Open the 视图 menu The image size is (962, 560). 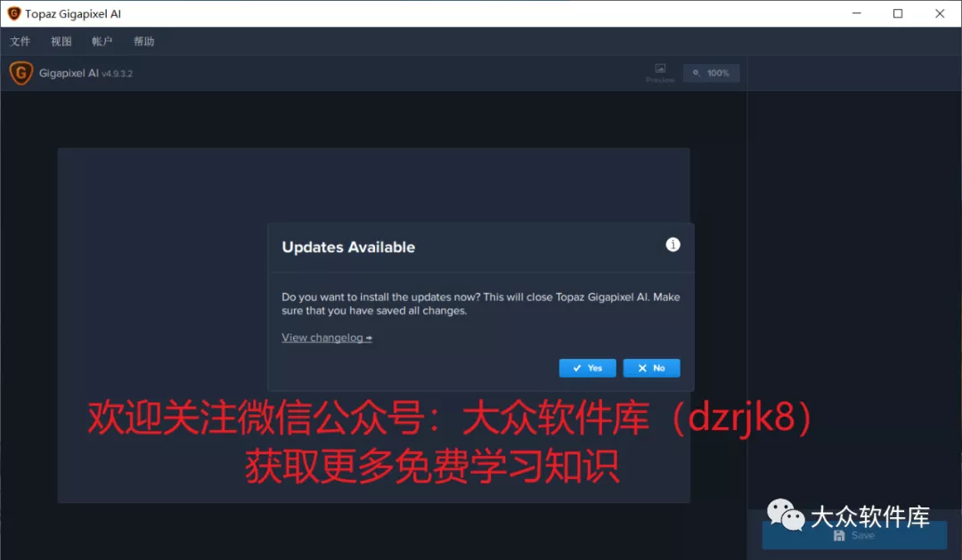tap(60, 41)
